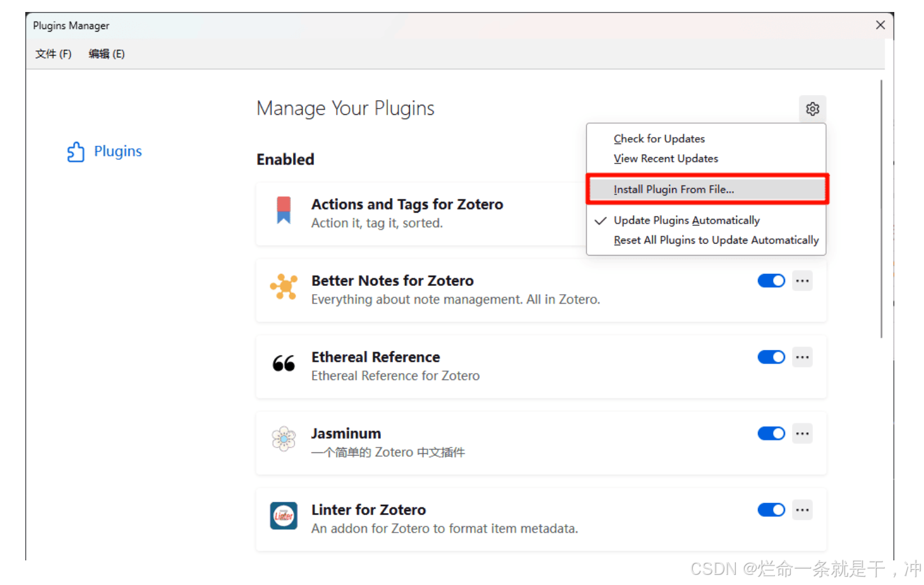Open the Plugins sidebar category

pyautogui.click(x=104, y=151)
